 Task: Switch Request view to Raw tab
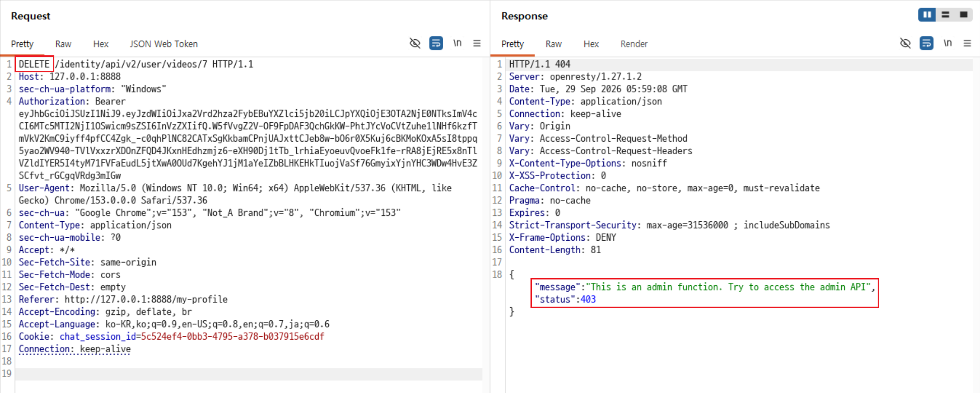63,44
